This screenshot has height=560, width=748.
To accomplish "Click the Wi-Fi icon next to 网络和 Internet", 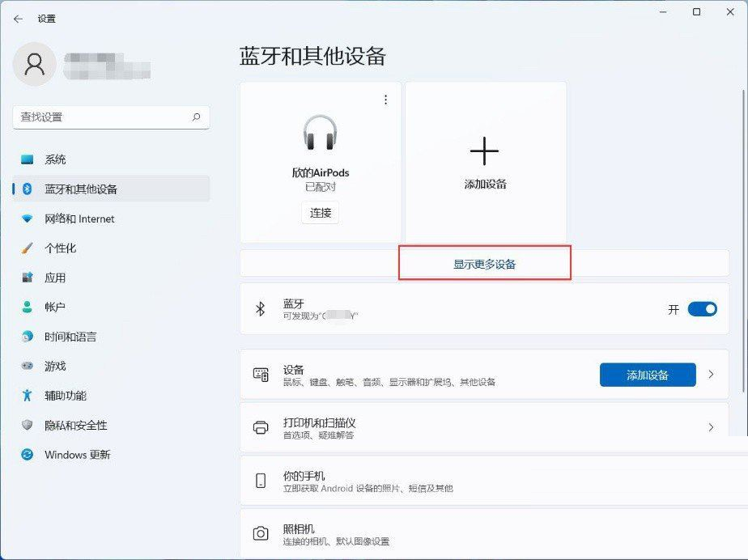I will (28, 218).
